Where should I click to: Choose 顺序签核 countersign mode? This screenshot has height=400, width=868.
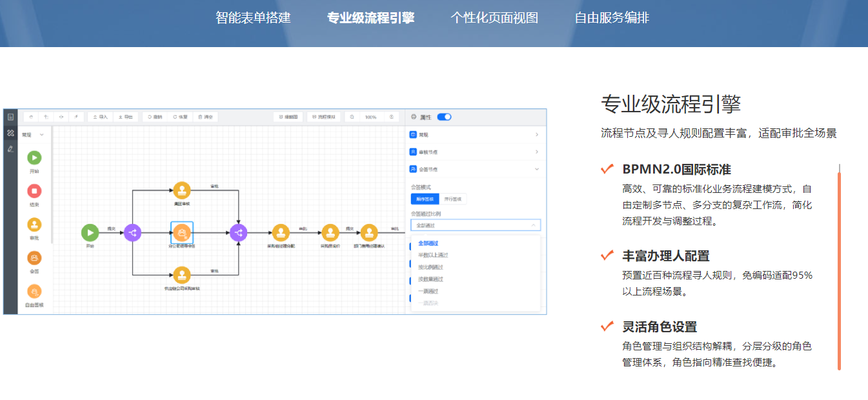tap(425, 199)
